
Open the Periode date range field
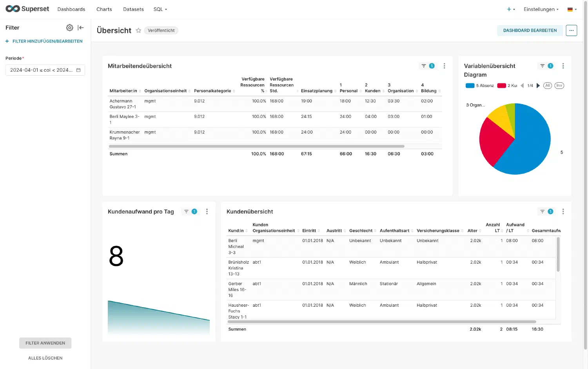pos(45,70)
